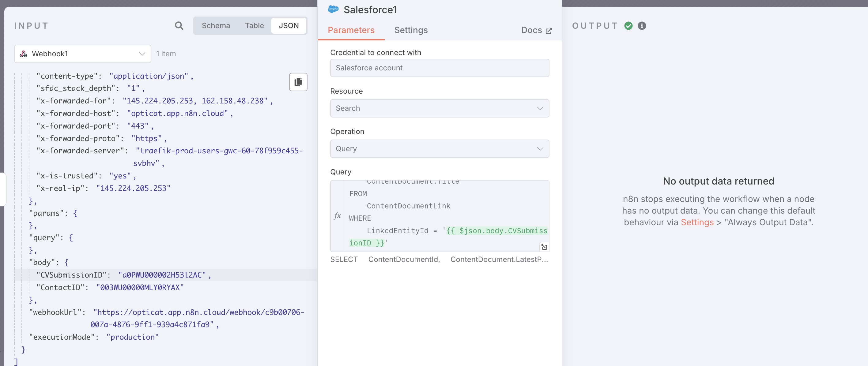Open the Parameters tab
Image resolution: width=868 pixels, height=366 pixels.
(351, 30)
